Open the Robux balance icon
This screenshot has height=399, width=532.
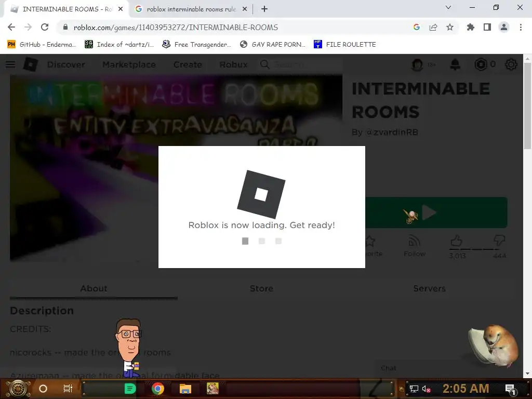pos(481,64)
